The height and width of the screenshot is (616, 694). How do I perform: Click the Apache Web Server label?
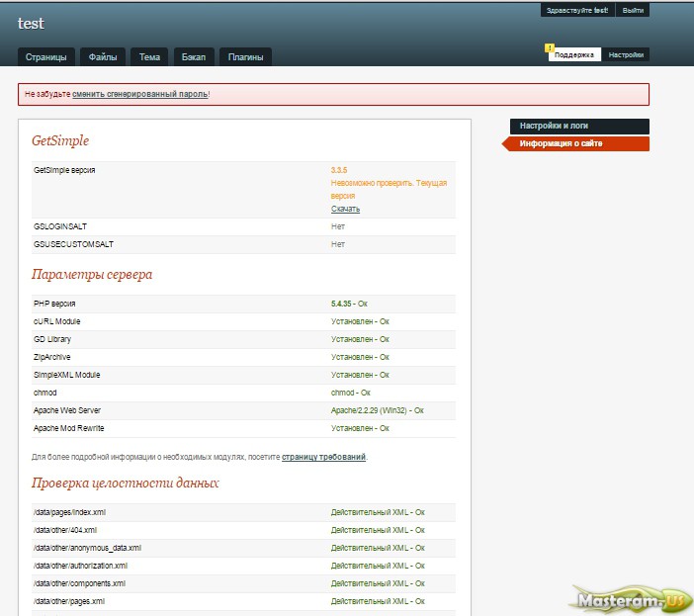[67, 410]
